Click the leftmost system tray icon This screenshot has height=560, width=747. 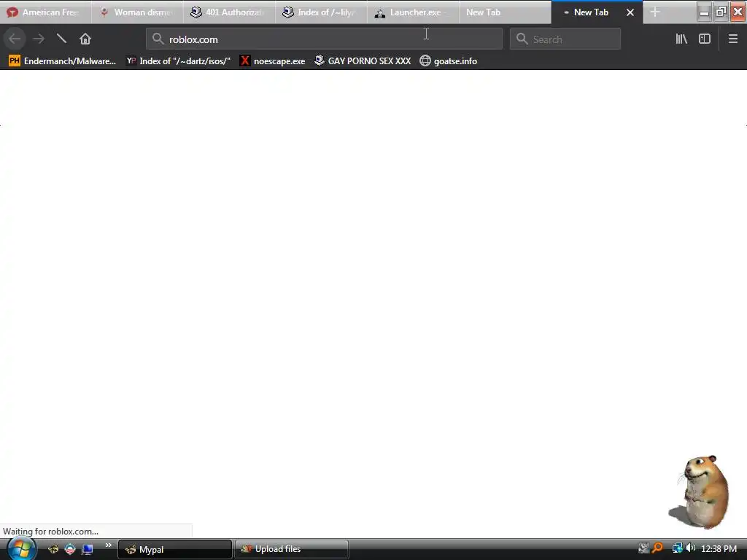[x=643, y=548]
